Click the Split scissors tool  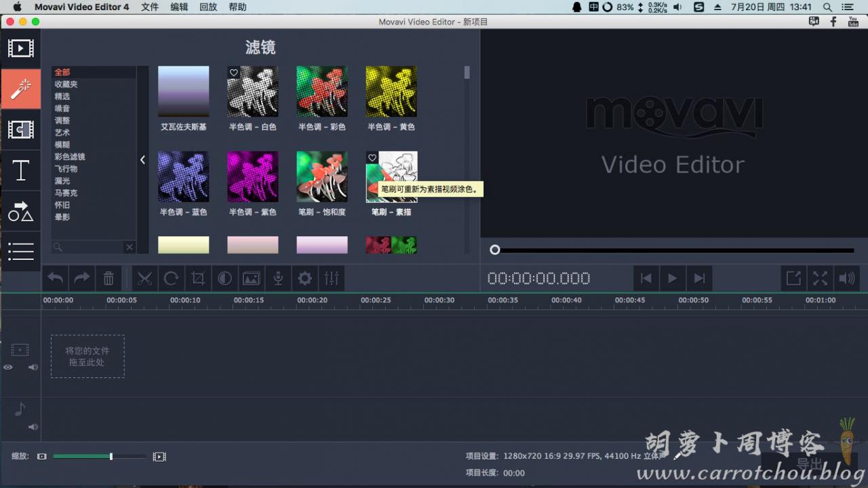(x=144, y=278)
